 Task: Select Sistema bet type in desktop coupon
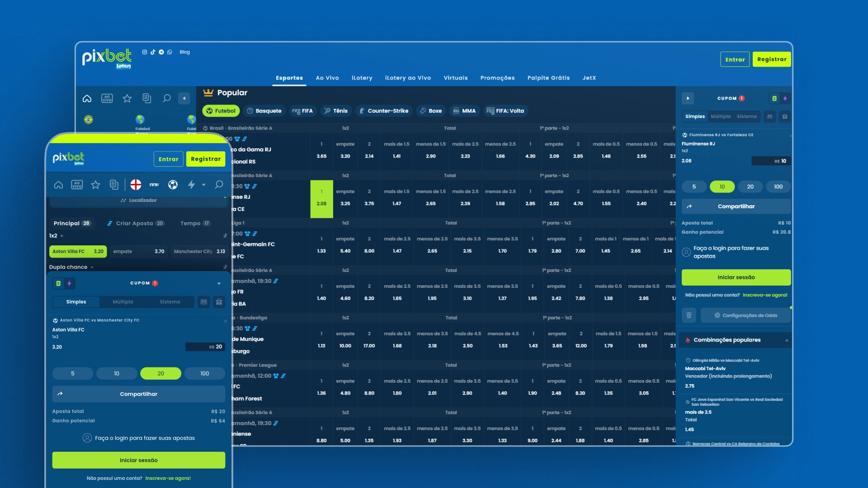pos(746,117)
